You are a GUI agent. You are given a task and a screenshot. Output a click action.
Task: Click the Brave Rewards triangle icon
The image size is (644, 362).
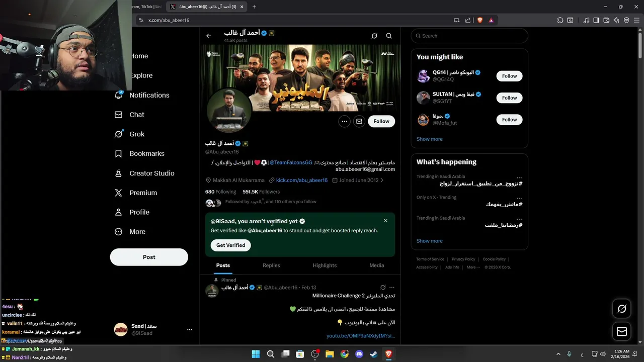coord(491,20)
